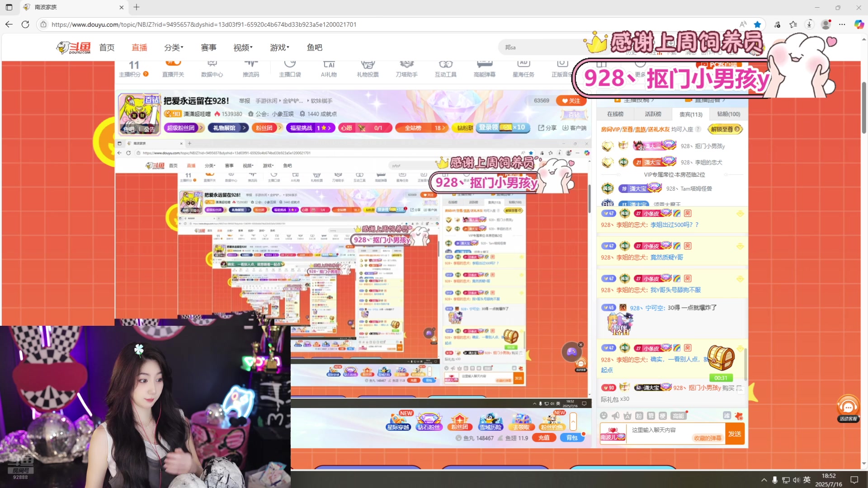Go to 首页 in top navigation
The image size is (868, 488).
[x=107, y=47]
